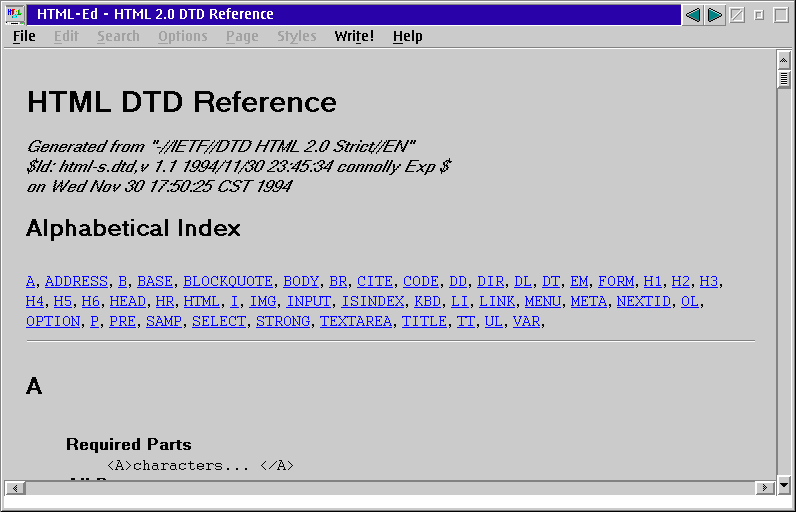Screen dimensions: 796x512
Task: Follow the BLOCKQUOTE index link
Action: 228,282
